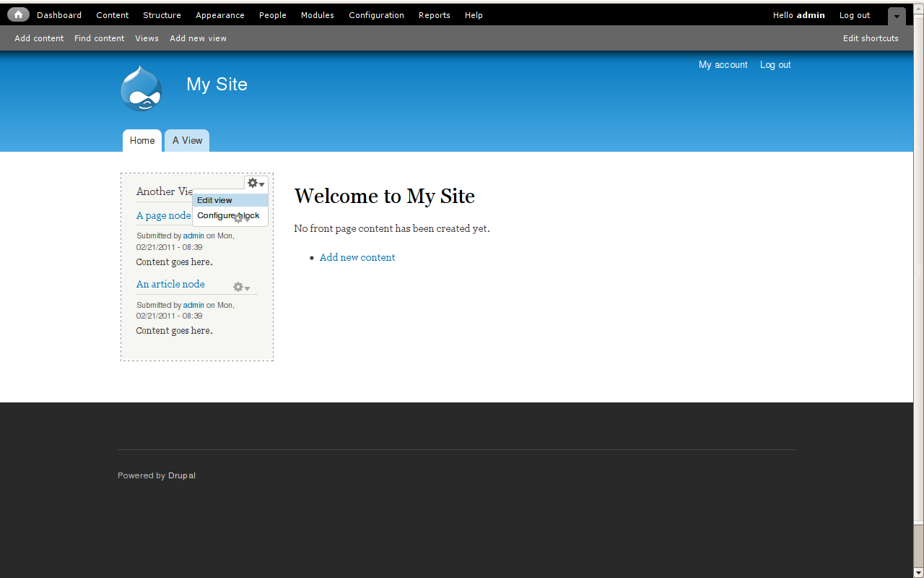Click the Add new content link
This screenshot has width=924, height=578.
357,257
